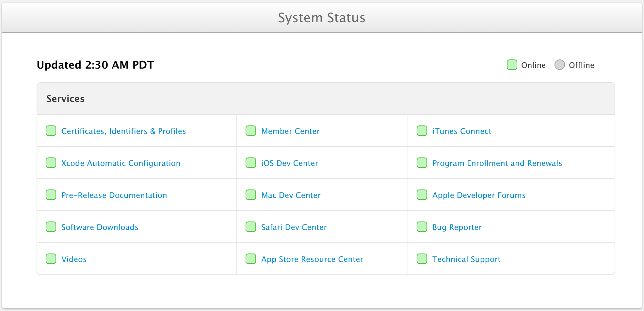Click the status indicator next to Pre-Release Documentation
Screen dimensions: 644x311
click(x=51, y=195)
